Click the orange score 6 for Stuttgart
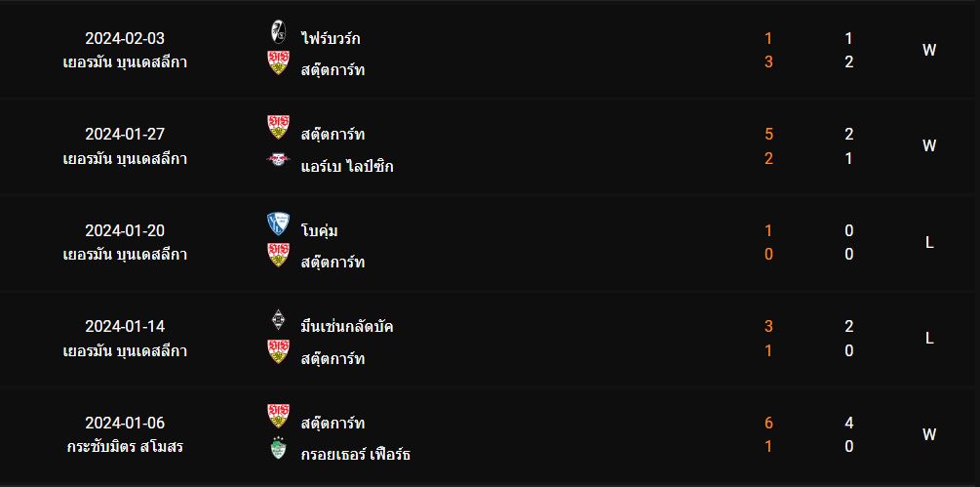Viewport: 980px width, 487px height. [x=768, y=424]
